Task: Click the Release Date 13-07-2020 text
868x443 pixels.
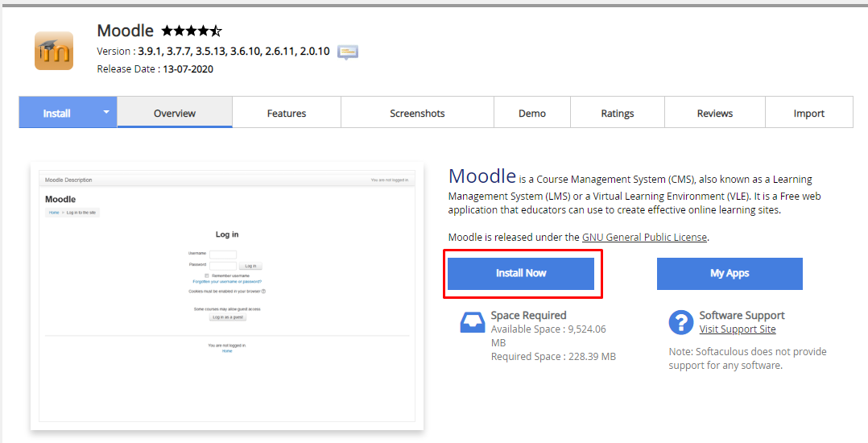Action: pos(155,69)
